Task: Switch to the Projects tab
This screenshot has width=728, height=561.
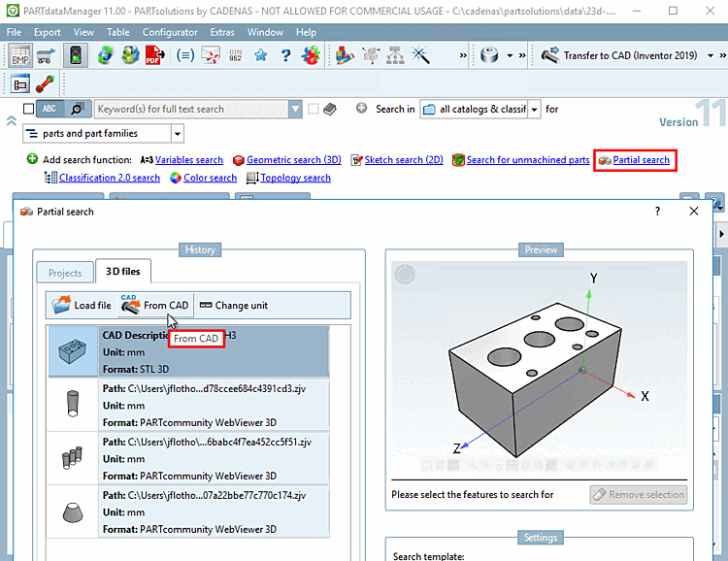Action: pyautogui.click(x=65, y=273)
